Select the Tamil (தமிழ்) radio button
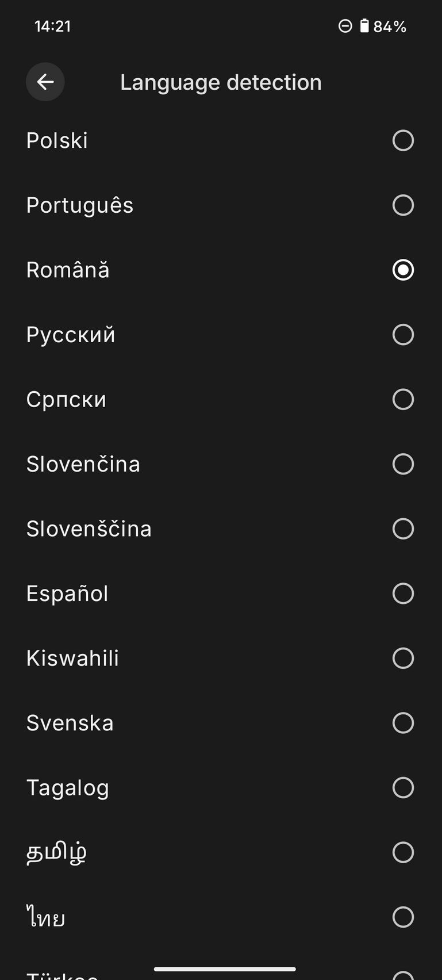 pyautogui.click(x=403, y=852)
